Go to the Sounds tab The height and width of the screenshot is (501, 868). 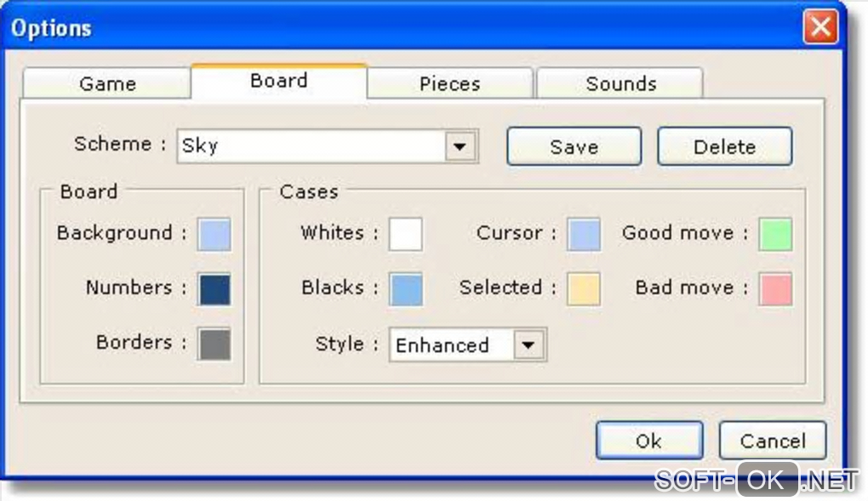coord(620,84)
